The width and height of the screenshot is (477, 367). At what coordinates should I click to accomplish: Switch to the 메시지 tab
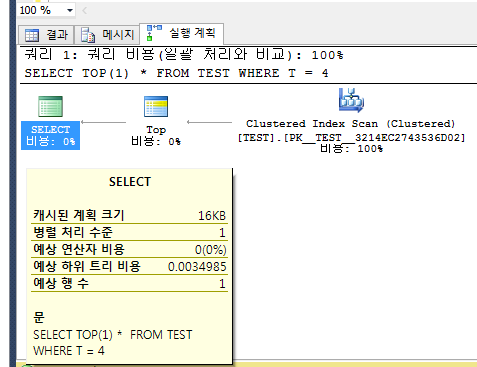[106, 35]
